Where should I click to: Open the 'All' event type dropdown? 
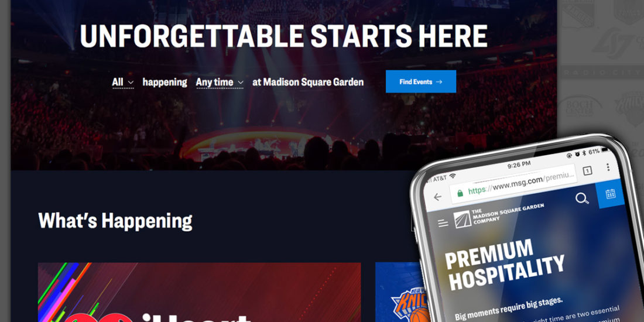(123, 82)
